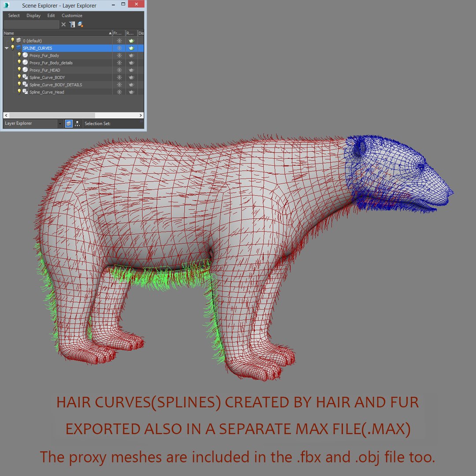Screen dimensions: 476x476
Task: Toggle renderable teapot for 0 (default) layer
Action: pyautogui.click(x=131, y=41)
